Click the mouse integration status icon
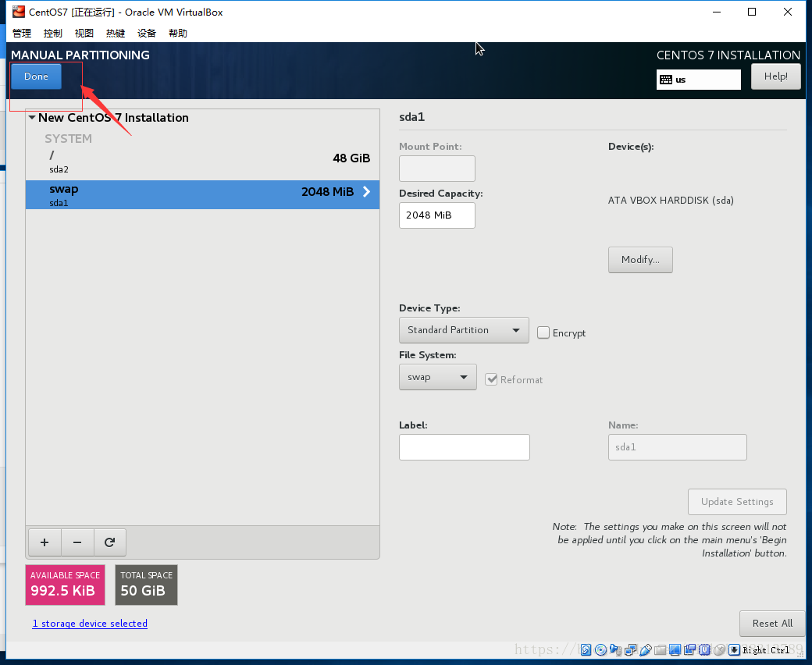 click(x=719, y=650)
